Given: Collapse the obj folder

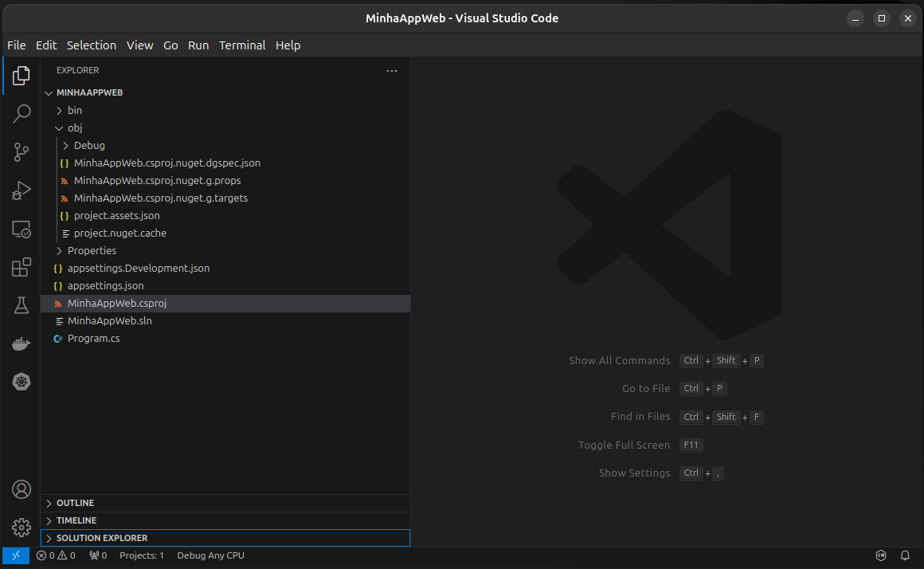Looking at the screenshot, I should [225, 128].
